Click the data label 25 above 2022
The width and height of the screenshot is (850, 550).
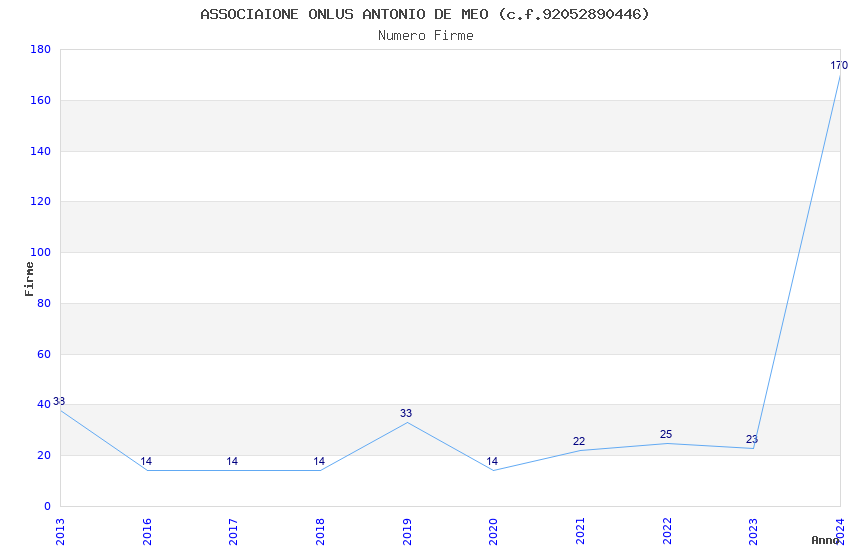point(666,435)
